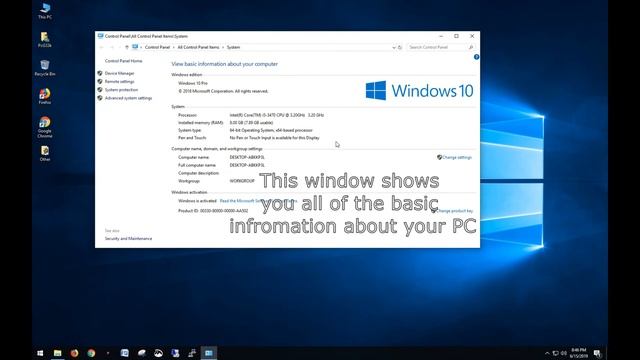Click the Windows 10 Pro edition text

coord(193,83)
